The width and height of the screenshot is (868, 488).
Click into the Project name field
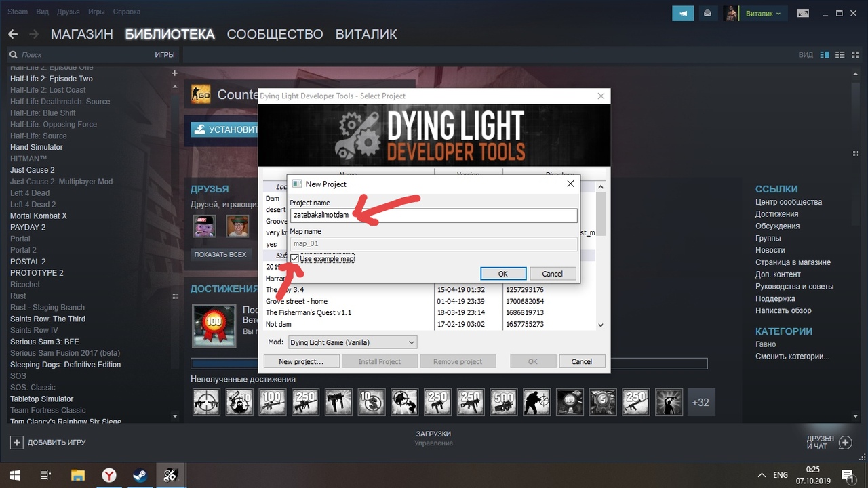coord(433,215)
